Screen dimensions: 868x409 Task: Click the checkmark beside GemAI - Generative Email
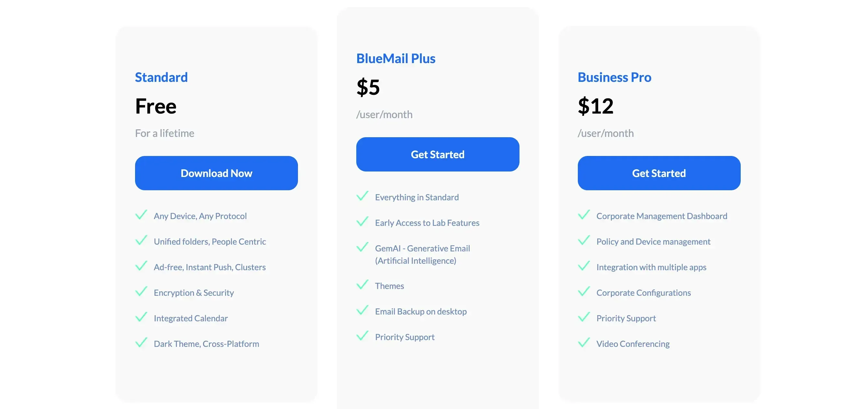(x=363, y=247)
